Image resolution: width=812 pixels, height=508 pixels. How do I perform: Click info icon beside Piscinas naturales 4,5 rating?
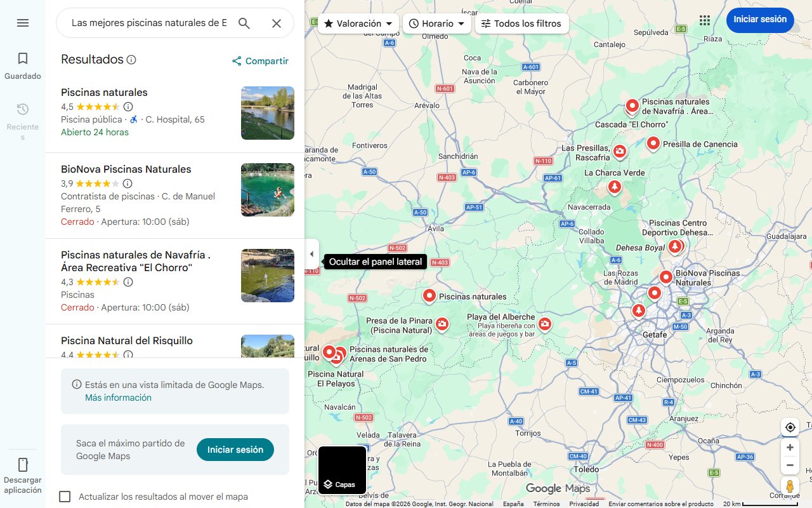[x=128, y=107]
